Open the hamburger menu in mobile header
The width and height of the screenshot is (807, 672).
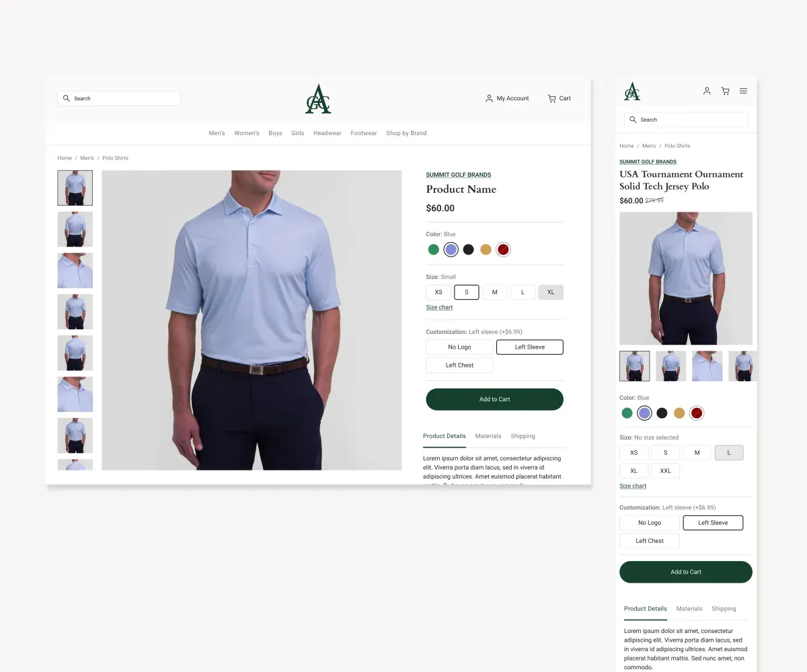coord(743,91)
